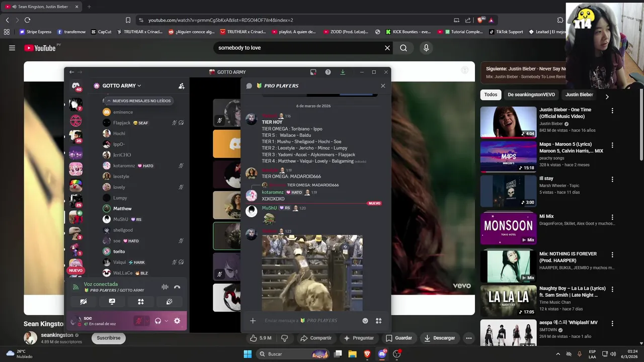Click the Preguntar button below video
The image size is (644, 362).
click(358, 338)
